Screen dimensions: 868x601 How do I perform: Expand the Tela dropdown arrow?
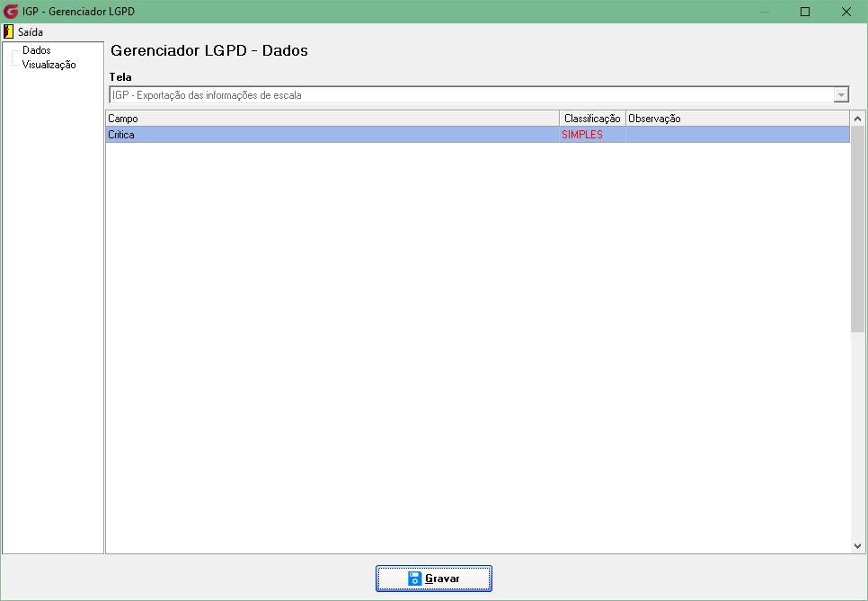(841, 95)
